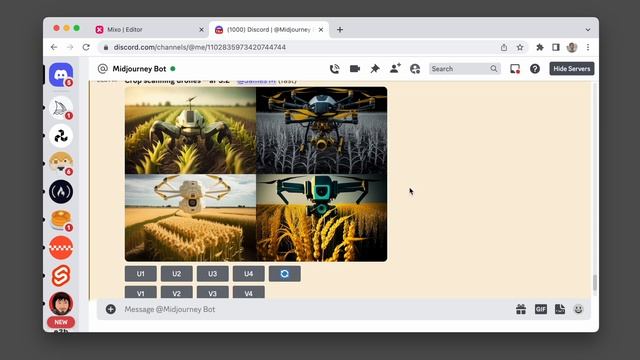Open bottom-right teal drone image

click(322, 218)
